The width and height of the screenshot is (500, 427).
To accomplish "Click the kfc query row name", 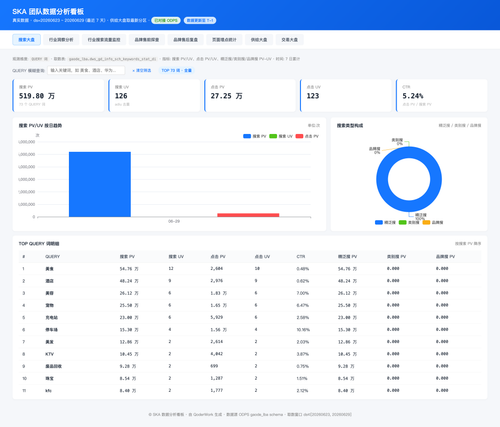I will click(x=49, y=391).
